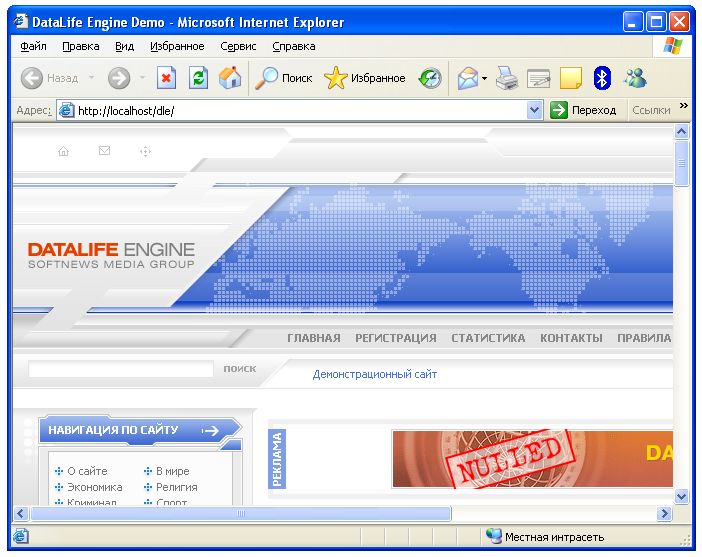Open the Избранное menu
This screenshot has width=702, height=557.
pos(177,46)
